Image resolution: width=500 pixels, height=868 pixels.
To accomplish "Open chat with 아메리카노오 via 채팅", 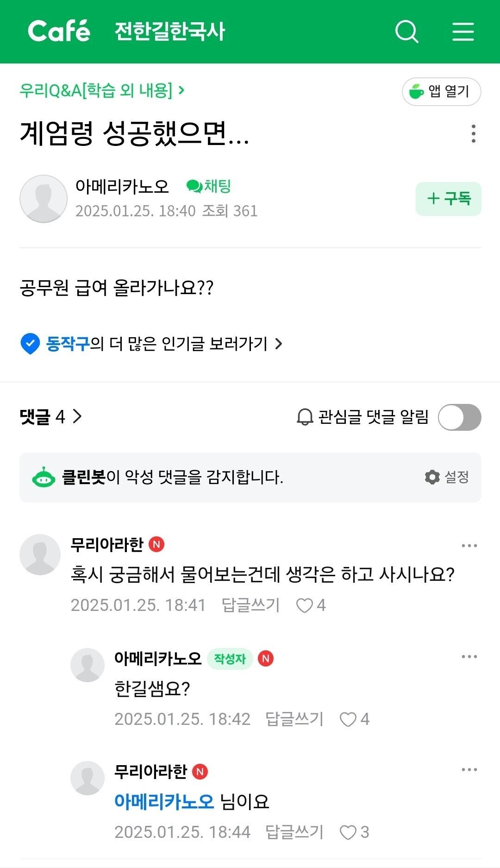I will 208,187.
